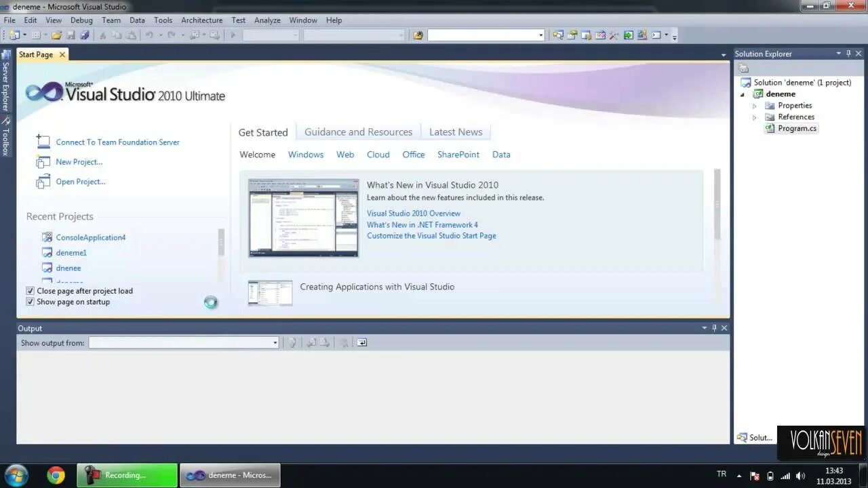Click the Open File toolbar icon
868x488 pixels.
click(56, 35)
